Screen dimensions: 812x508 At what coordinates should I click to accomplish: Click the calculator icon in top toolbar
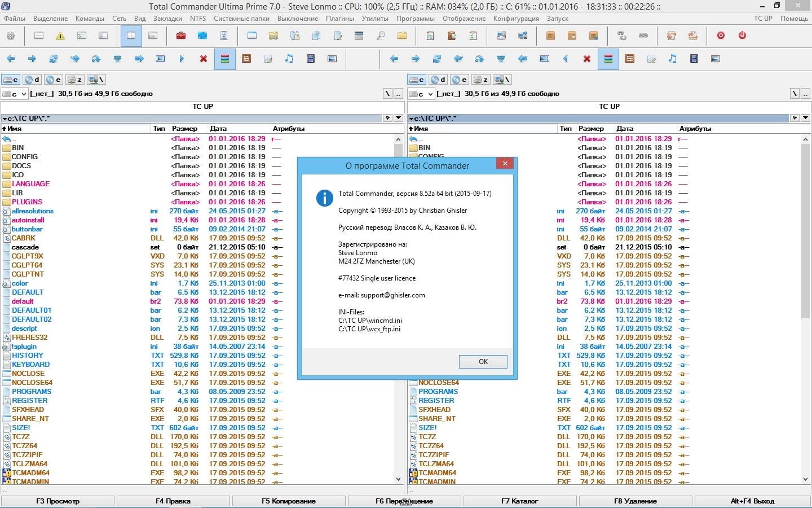359,36
